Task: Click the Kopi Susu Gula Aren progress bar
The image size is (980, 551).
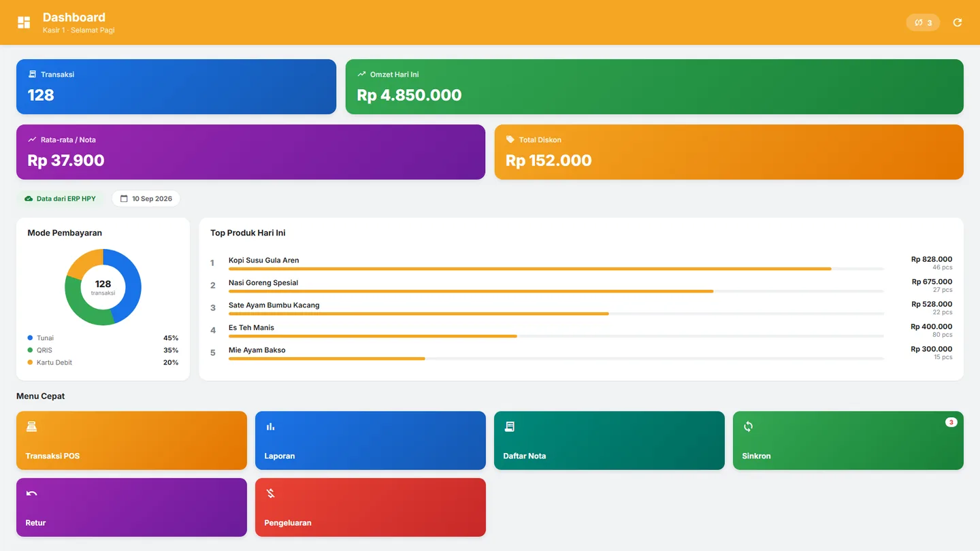Action: (556, 269)
